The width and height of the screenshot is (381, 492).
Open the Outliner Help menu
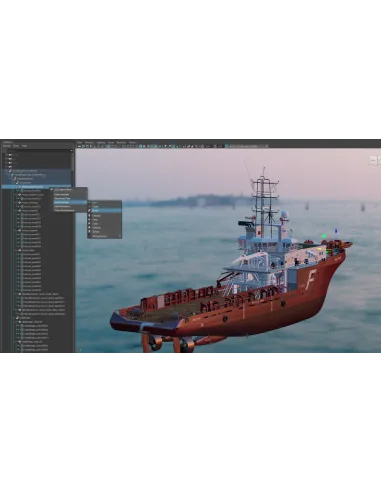click(x=25, y=146)
